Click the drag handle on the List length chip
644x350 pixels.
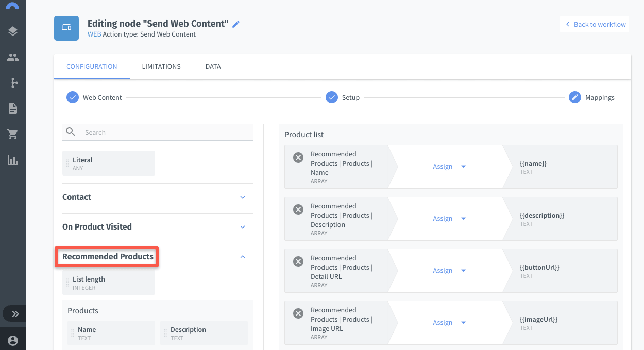(67, 283)
